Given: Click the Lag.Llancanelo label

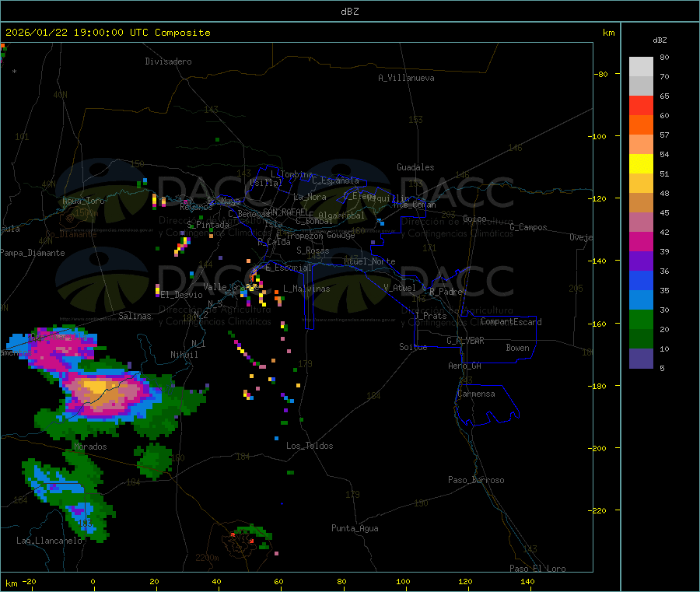Looking at the screenshot, I should [x=49, y=541].
